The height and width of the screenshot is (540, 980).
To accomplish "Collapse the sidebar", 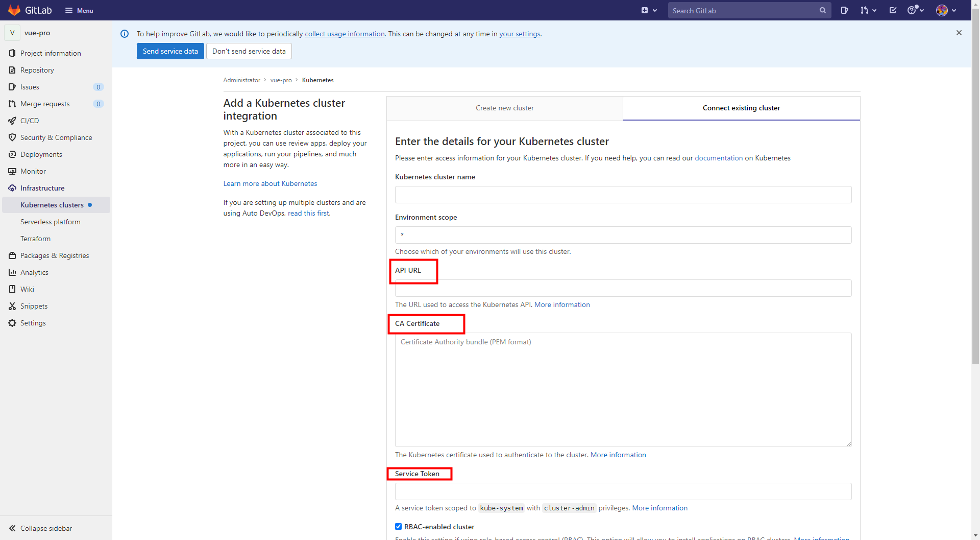I will 41,528.
